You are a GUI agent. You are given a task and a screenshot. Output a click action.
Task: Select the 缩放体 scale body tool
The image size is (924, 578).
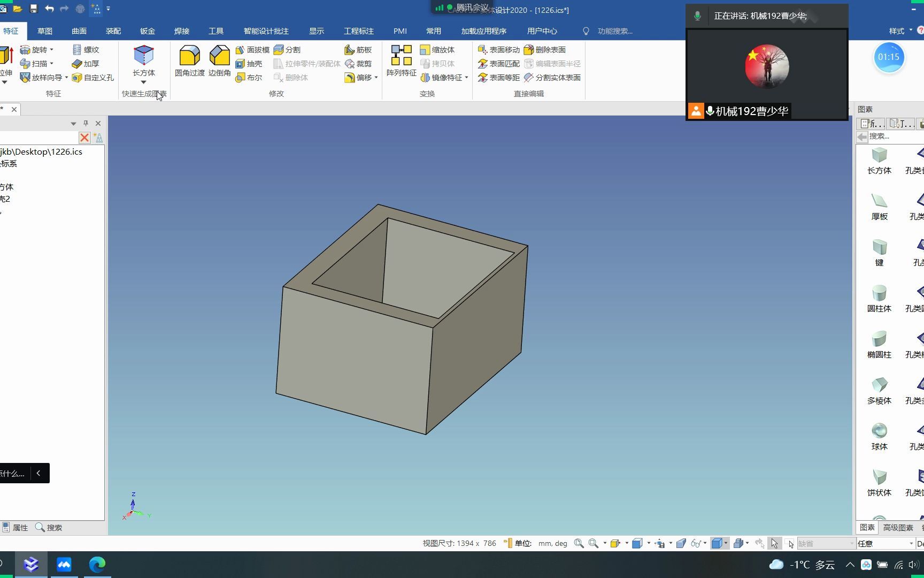(x=437, y=50)
